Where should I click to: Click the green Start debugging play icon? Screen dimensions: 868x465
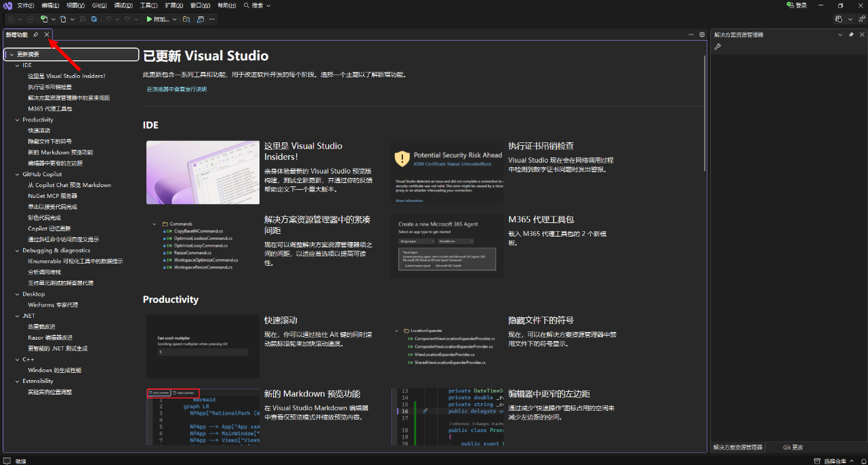[150, 20]
